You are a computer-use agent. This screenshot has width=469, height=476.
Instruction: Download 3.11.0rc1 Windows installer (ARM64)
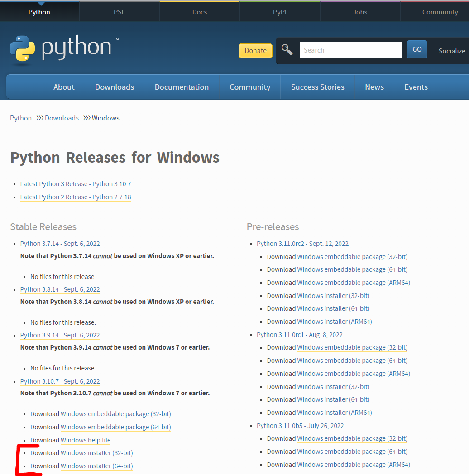[x=334, y=413]
